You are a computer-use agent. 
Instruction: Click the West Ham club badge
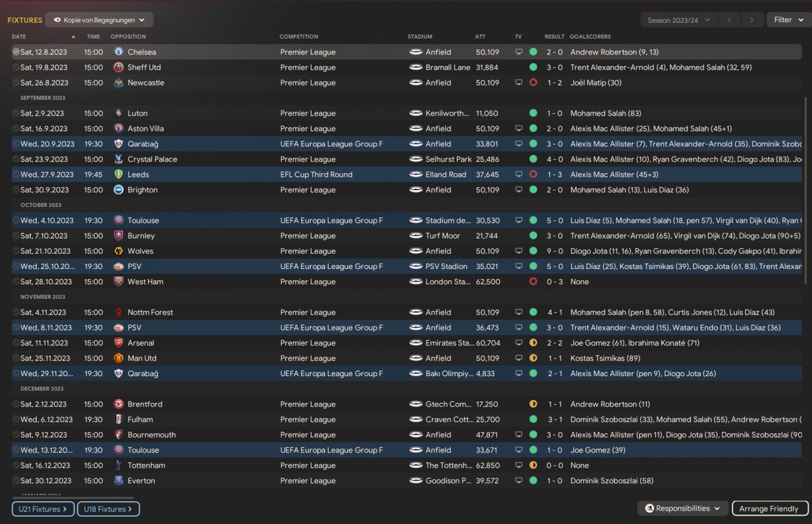point(119,282)
